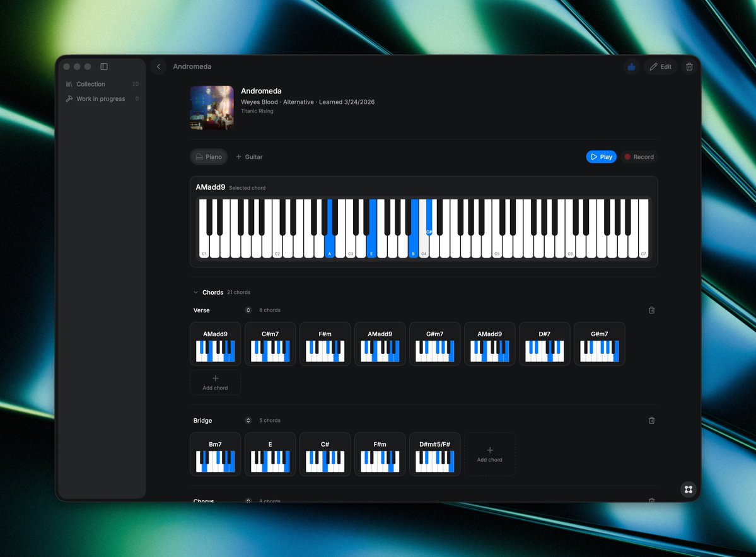
Task: Click the Titanic Rising album text
Action: (x=257, y=111)
